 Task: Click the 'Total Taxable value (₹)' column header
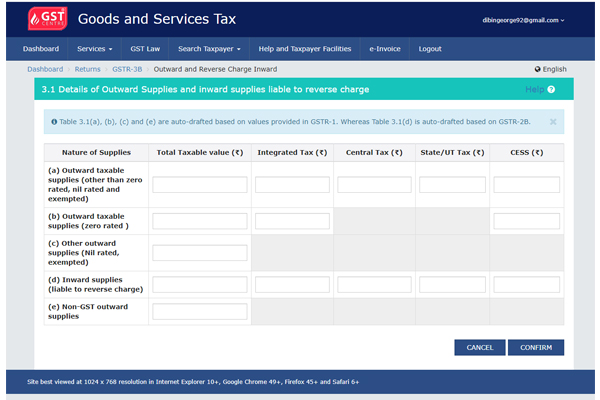point(200,152)
